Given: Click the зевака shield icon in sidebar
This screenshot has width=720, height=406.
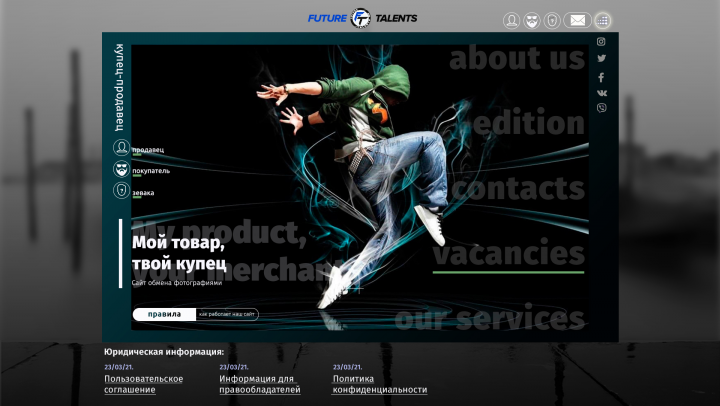Looking at the screenshot, I should point(121,190).
